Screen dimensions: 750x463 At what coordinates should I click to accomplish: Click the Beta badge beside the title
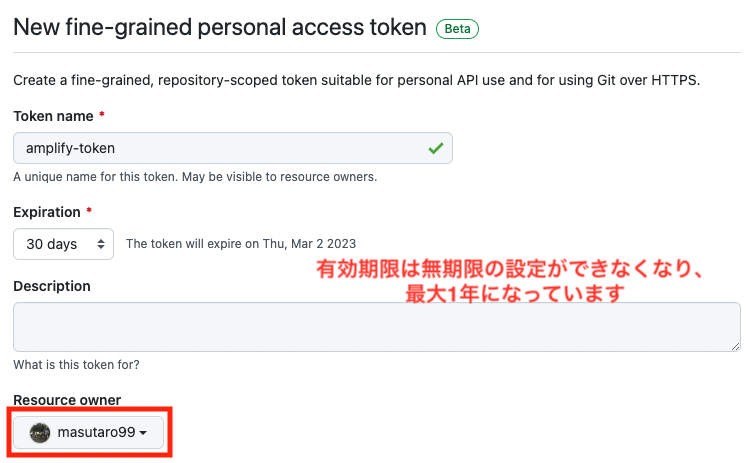(x=457, y=29)
